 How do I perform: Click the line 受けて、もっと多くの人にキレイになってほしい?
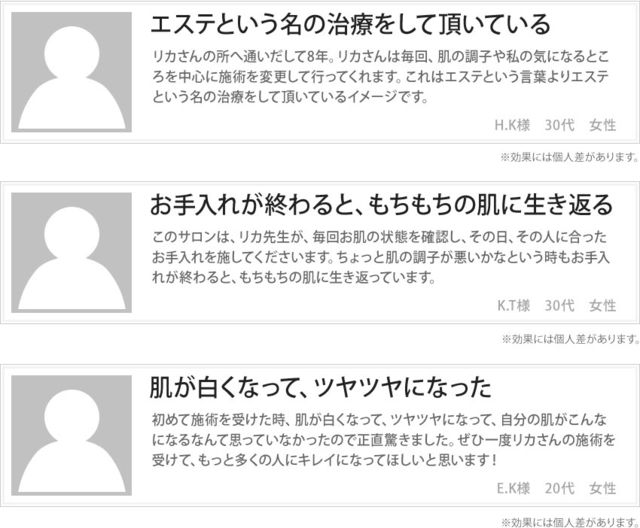pos(325,460)
